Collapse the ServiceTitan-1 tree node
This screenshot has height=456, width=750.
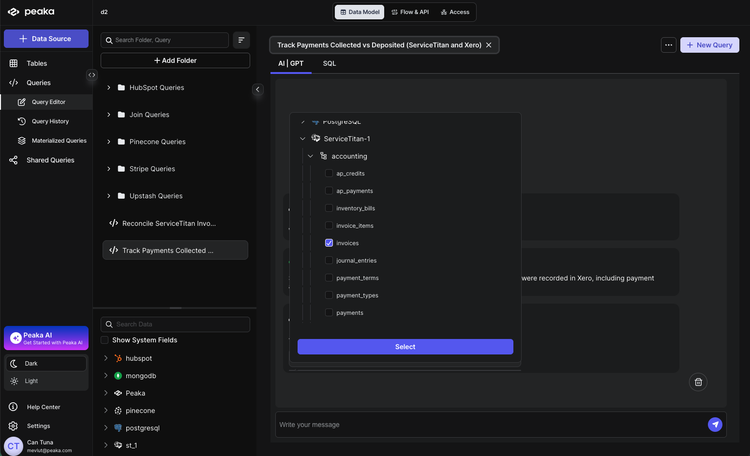click(x=302, y=139)
